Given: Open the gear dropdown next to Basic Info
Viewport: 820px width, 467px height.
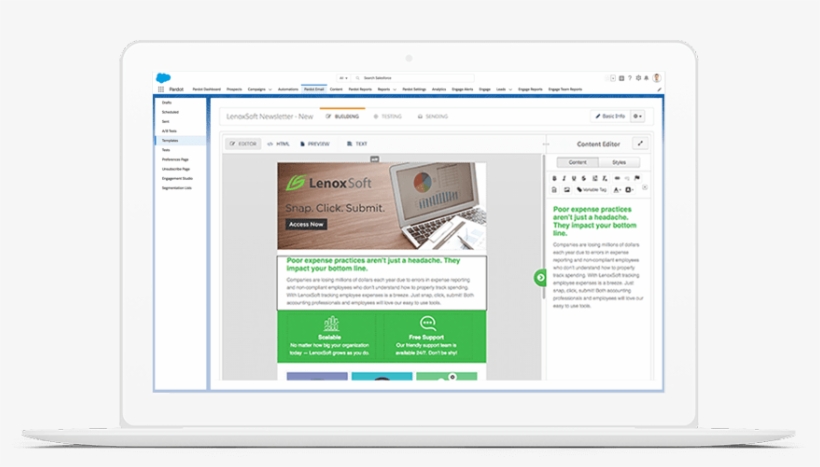Looking at the screenshot, I should click(x=637, y=116).
